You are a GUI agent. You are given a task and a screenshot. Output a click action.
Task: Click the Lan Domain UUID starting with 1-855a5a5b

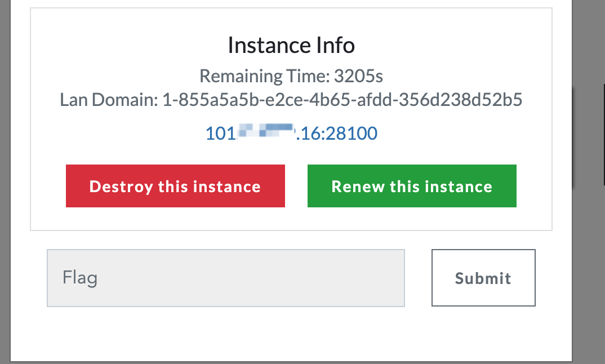342,100
